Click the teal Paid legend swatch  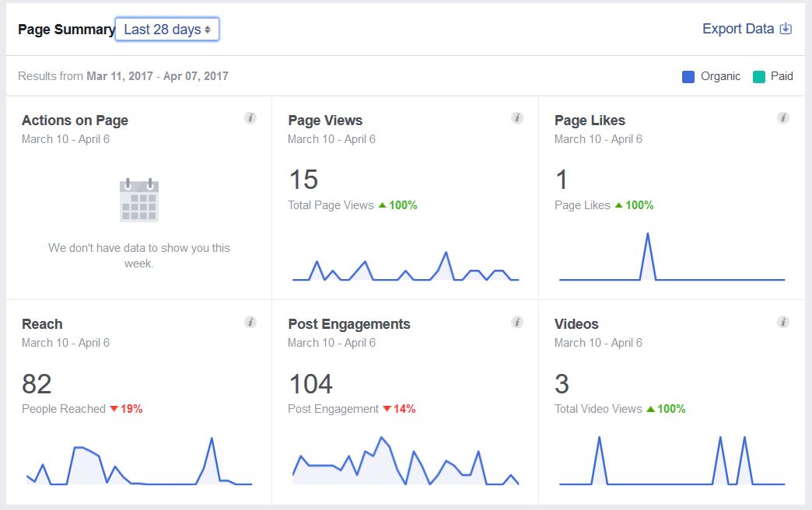[x=758, y=77]
